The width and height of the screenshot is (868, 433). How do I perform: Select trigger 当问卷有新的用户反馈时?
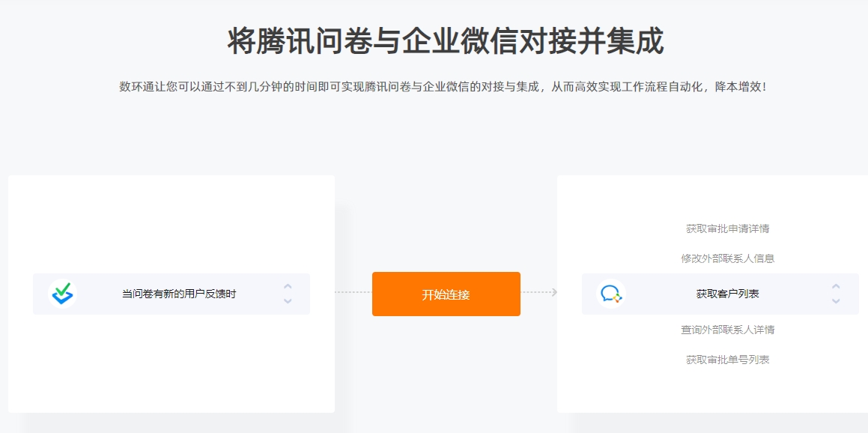[179, 294]
